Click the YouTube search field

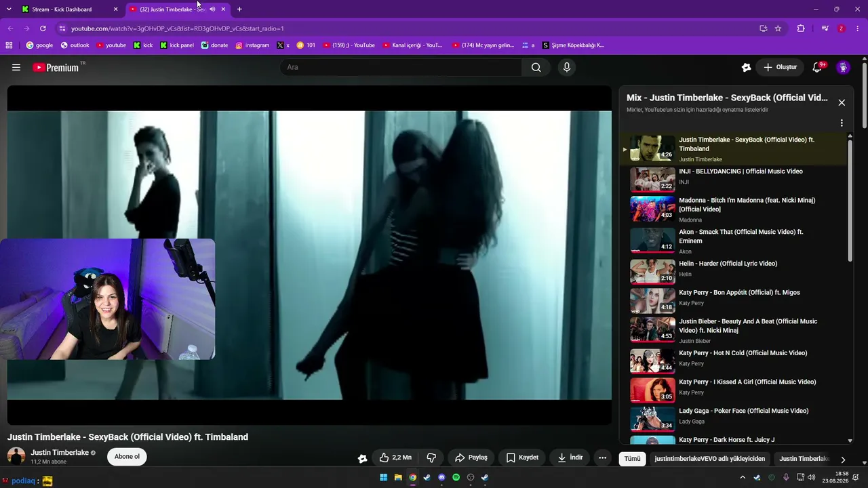tap(401, 67)
